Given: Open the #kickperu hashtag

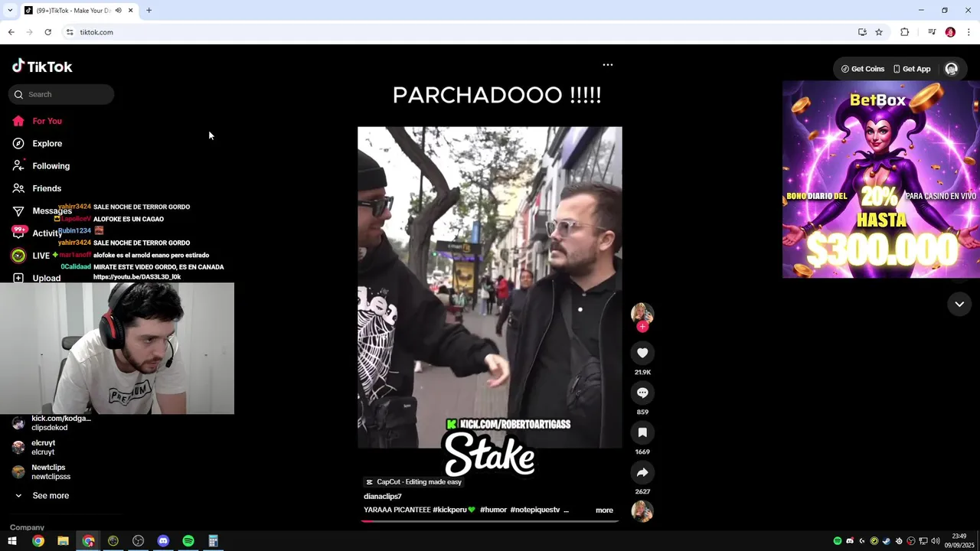Looking at the screenshot, I should point(454,510).
